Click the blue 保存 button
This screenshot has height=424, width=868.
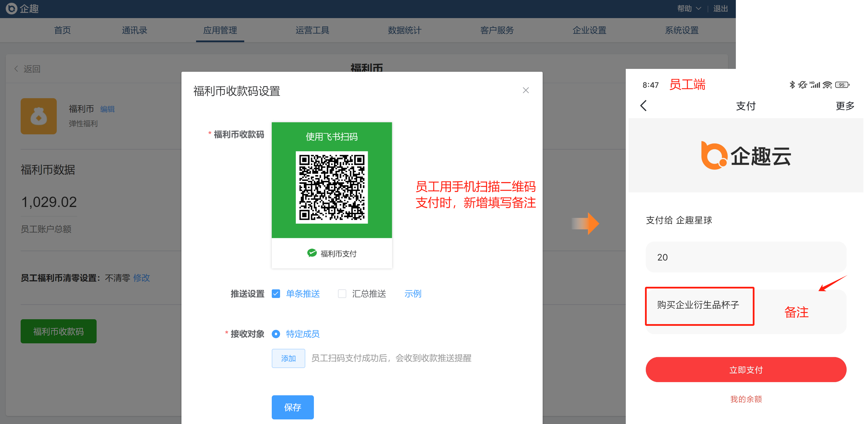[x=292, y=407]
